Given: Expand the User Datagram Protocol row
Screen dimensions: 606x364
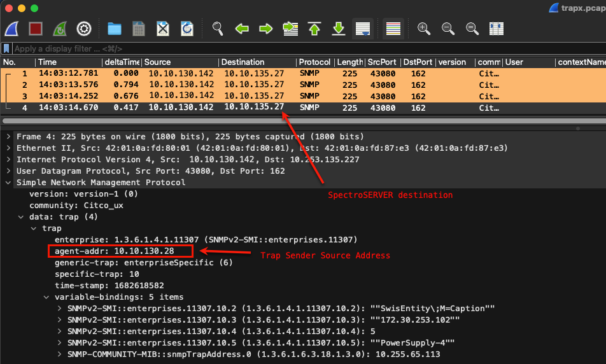Looking at the screenshot, I should (8, 171).
